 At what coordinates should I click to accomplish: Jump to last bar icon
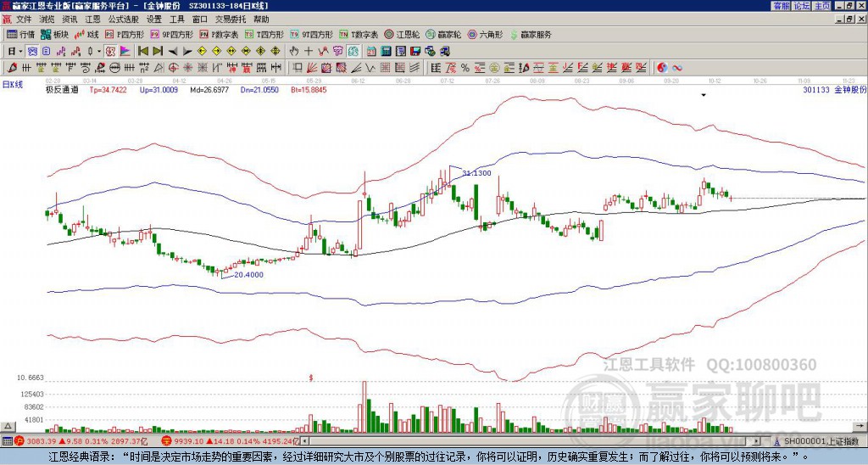coord(158,52)
